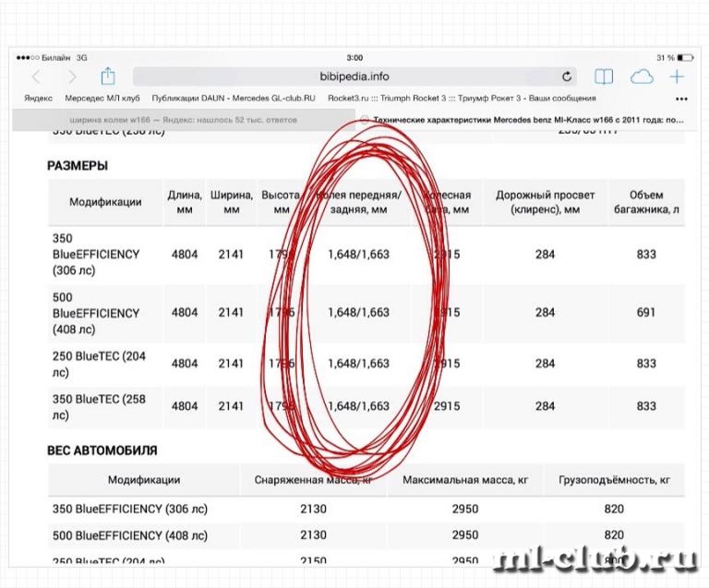
Task: Tap the Safari back arrow
Action: pyautogui.click(x=37, y=78)
